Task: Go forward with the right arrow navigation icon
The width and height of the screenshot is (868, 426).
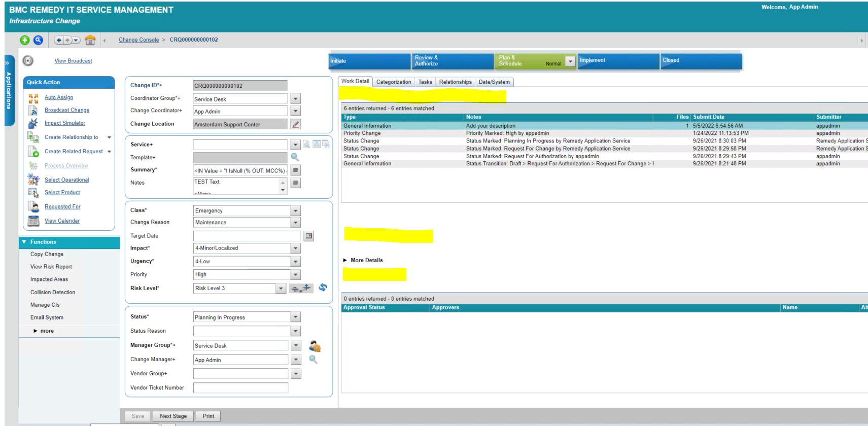Action: (67, 40)
